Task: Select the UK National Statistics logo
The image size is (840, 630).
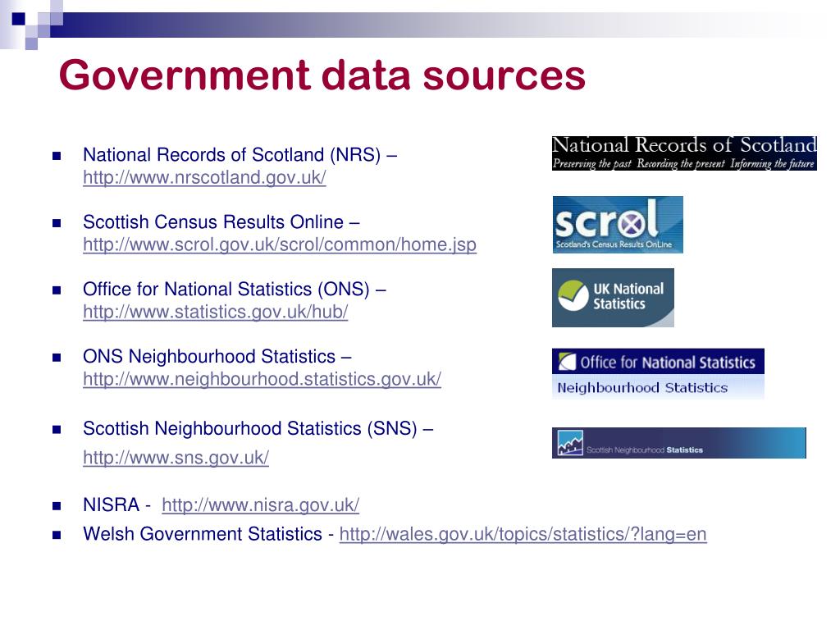Action: point(613,298)
